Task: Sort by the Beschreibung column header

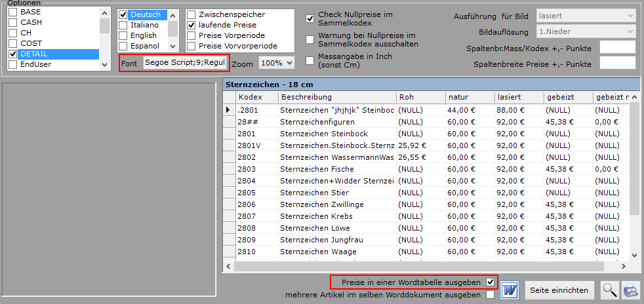Action: tap(336, 97)
